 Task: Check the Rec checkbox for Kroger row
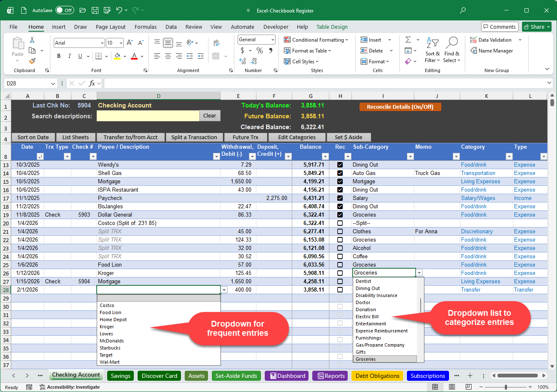[x=340, y=273]
